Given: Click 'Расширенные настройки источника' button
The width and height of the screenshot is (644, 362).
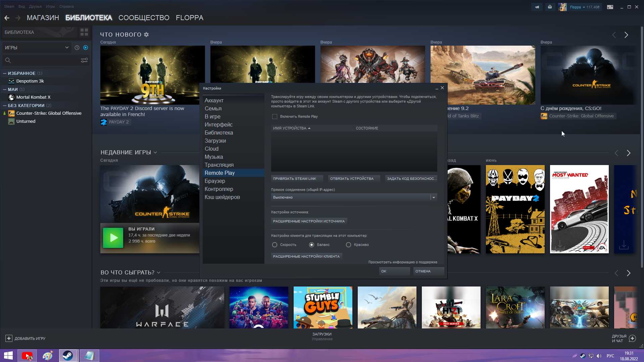Looking at the screenshot, I should 309,221.
